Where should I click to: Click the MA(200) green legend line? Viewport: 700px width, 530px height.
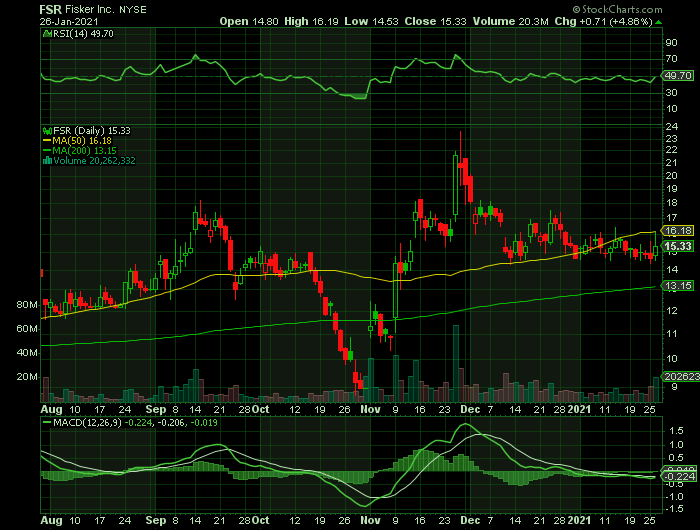coord(44,151)
